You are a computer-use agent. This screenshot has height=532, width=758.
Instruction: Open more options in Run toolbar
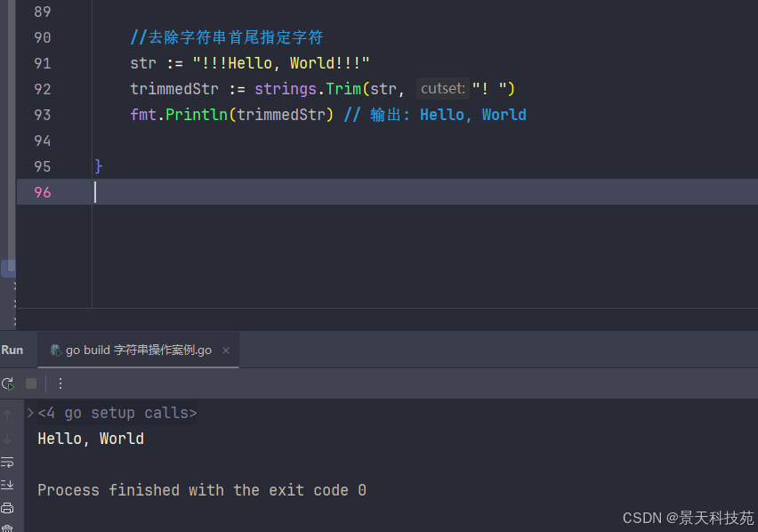pos(60,383)
